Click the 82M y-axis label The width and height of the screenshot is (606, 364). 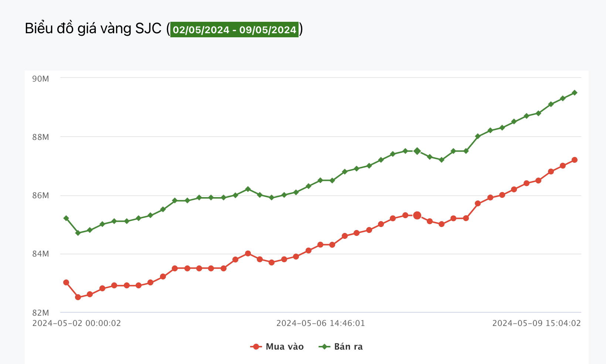pyautogui.click(x=41, y=313)
